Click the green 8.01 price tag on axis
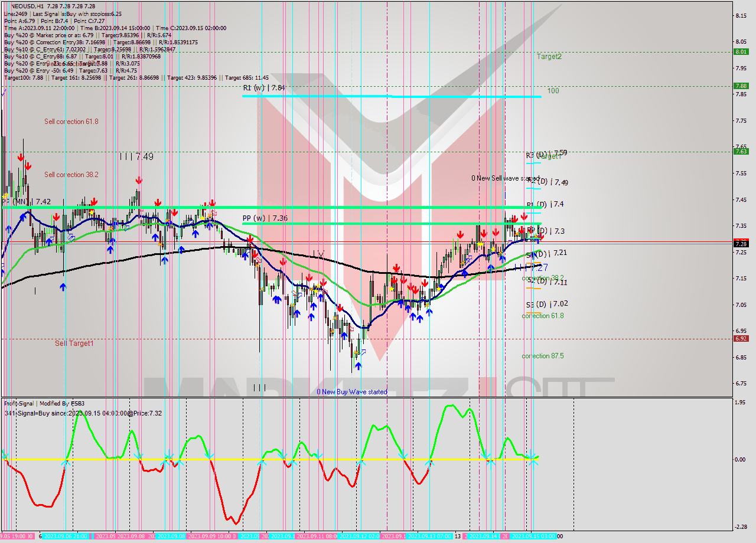756x543 pixels. pyautogui.click(x=741, y=51)
